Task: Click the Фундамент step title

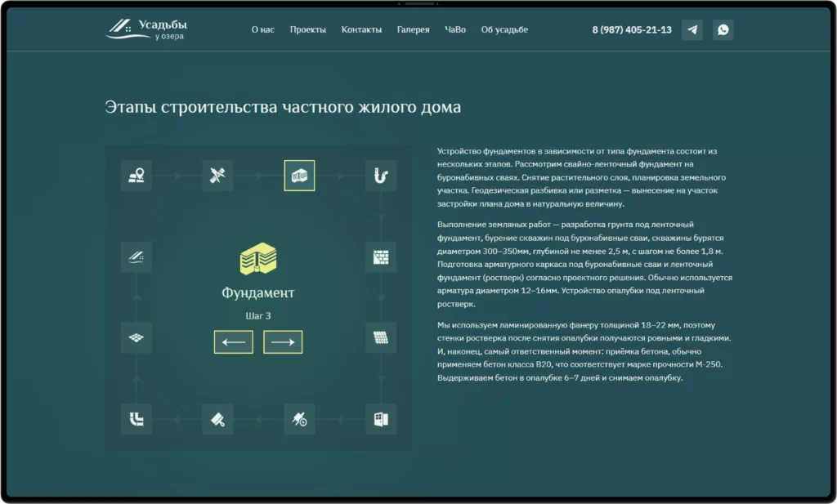Action: point(258,292)
